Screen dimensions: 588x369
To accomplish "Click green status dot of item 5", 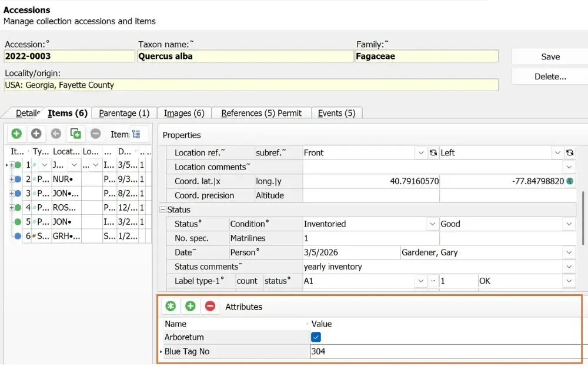I will pos(18,222).
